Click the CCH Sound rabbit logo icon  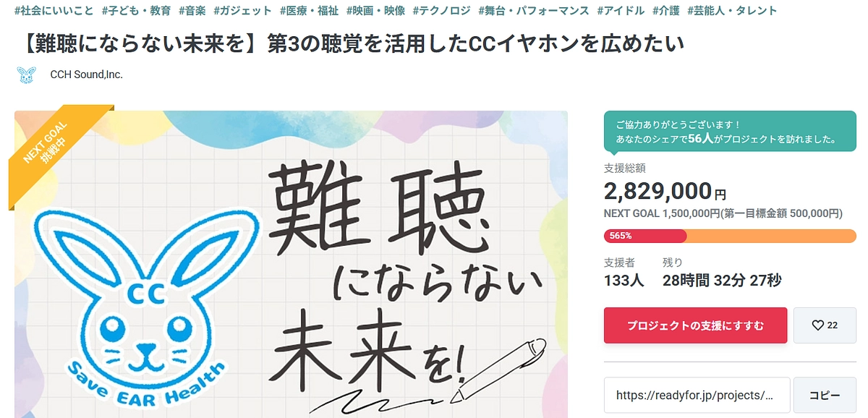(27, 74)
